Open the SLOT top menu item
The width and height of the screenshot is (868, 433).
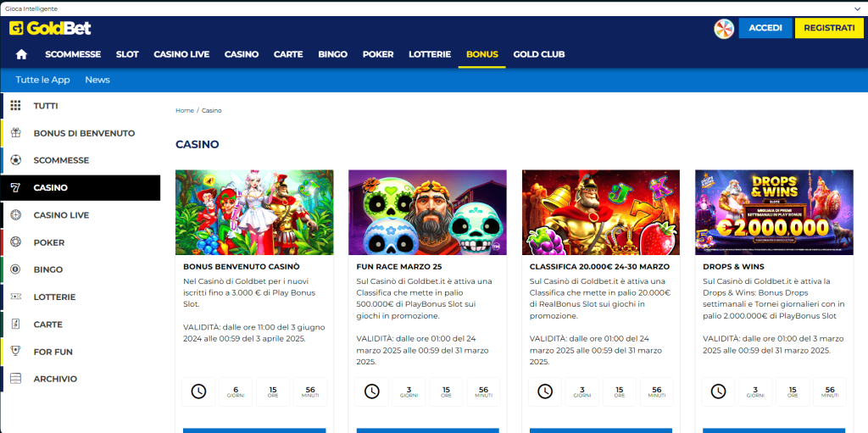127,54
